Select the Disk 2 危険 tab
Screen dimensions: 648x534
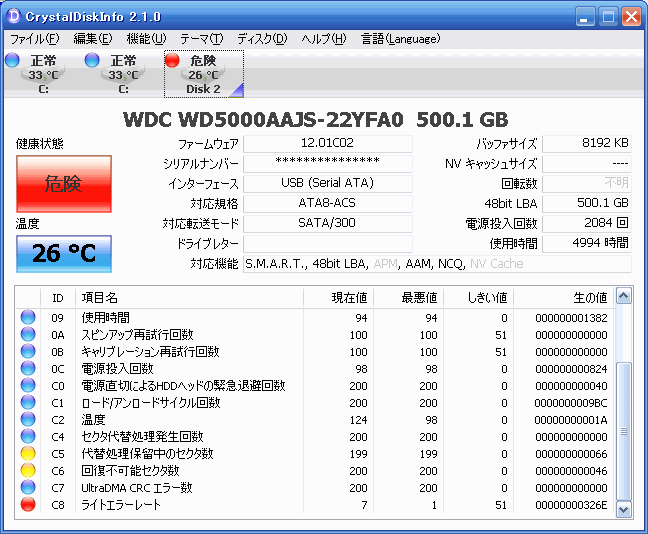coord(204,74)
